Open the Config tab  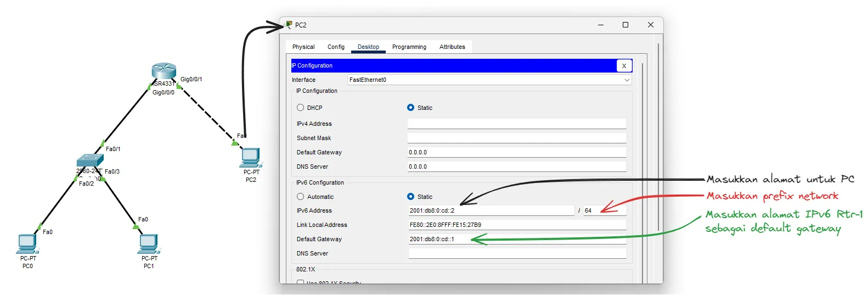336,47
